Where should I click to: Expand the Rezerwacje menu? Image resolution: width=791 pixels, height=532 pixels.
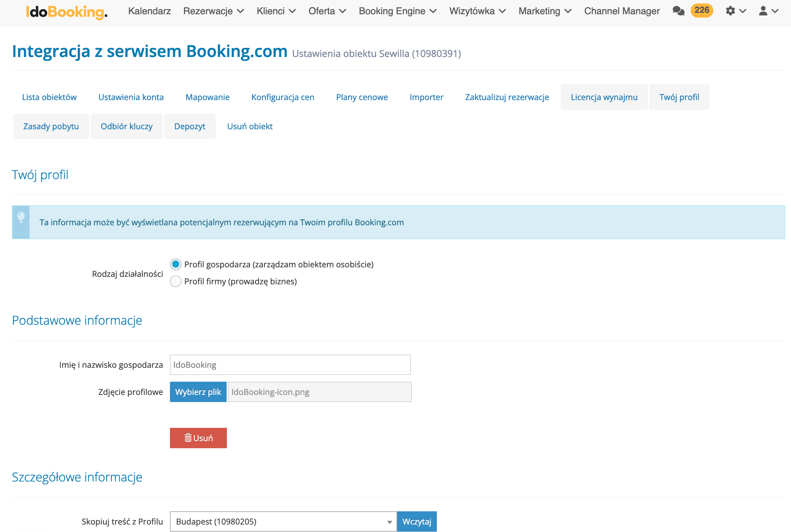coord(213,11)
